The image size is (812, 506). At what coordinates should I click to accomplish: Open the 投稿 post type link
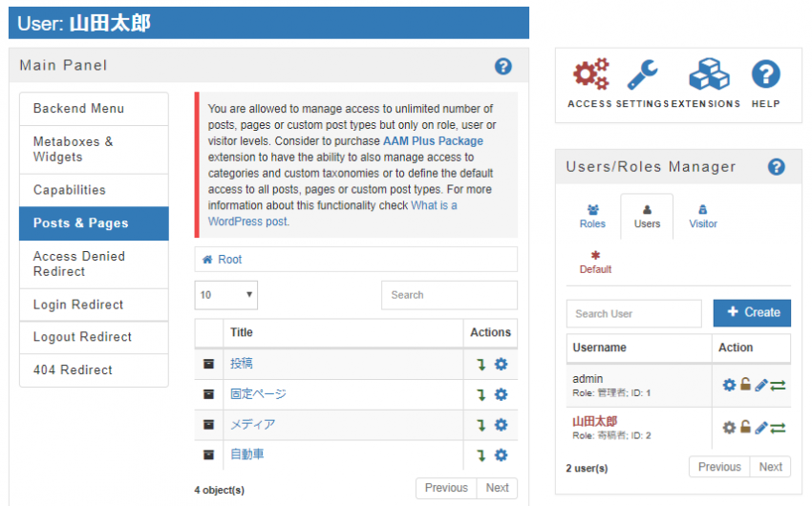[x=242, y=364]
